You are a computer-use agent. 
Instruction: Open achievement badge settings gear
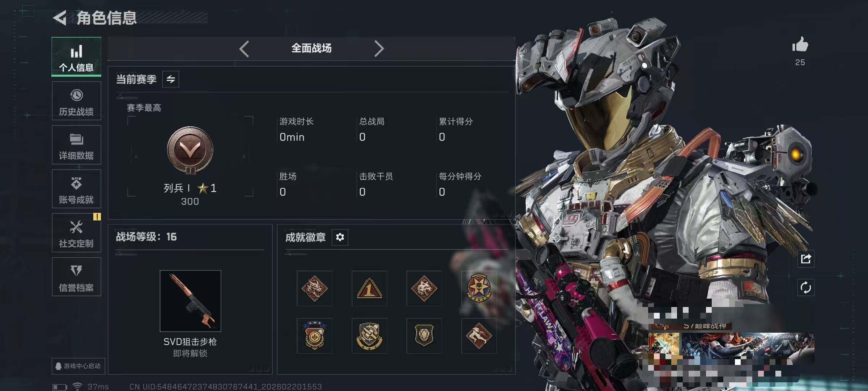pyautogui.click(x=340, y=237)
